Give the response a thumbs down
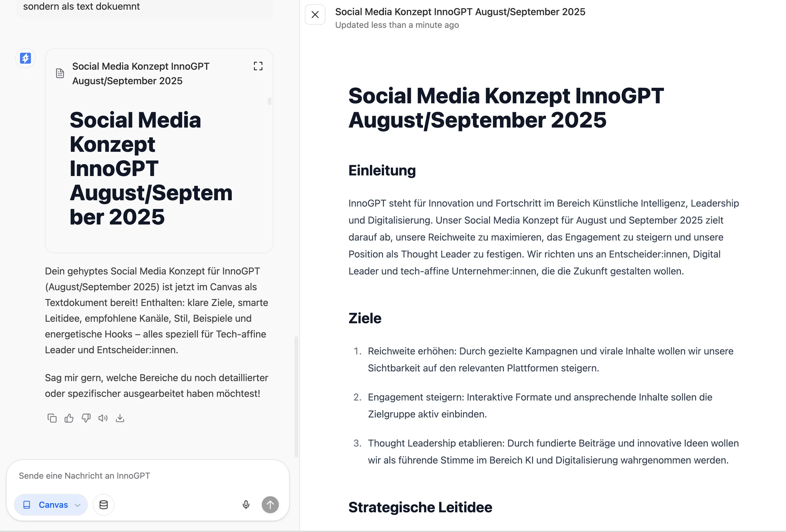 (x=86, y=418)
